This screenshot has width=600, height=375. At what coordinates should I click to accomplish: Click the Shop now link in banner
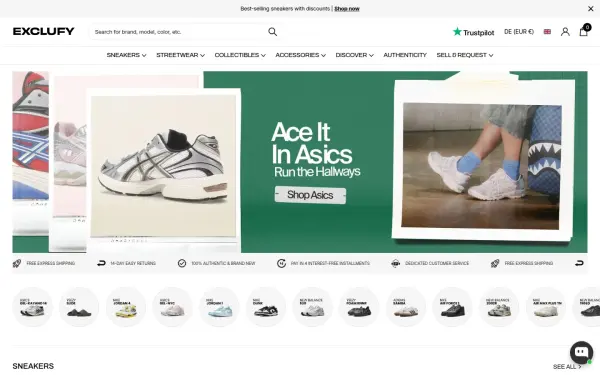point(347,8)
